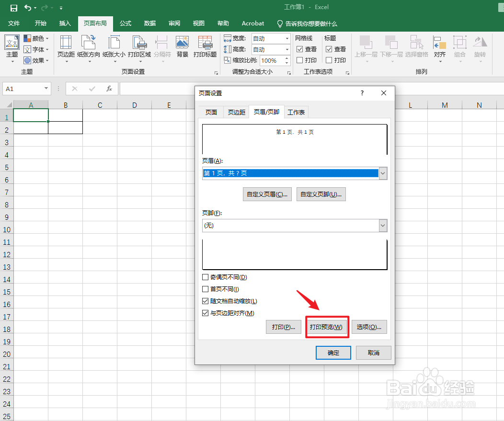Open theme Effects (效果) menu
The width and height of the screenshot is (504, 421).
click(36, 60)
